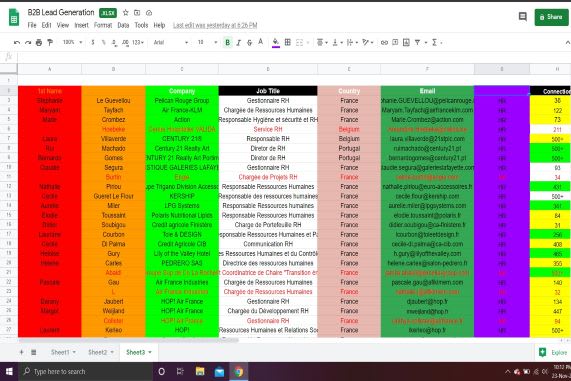Expand the merge cells options arrow
This screenshot has height=381, width=571.
point(308,43)
